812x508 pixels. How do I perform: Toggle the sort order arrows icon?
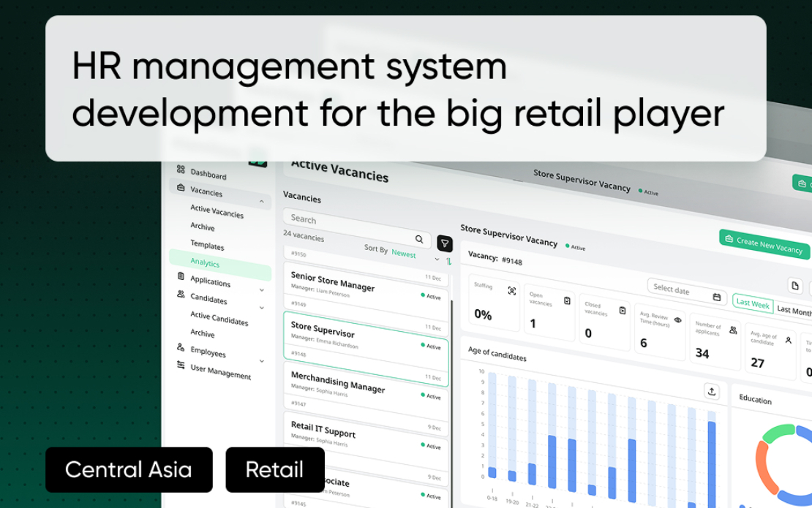click(x=448, y=261)
